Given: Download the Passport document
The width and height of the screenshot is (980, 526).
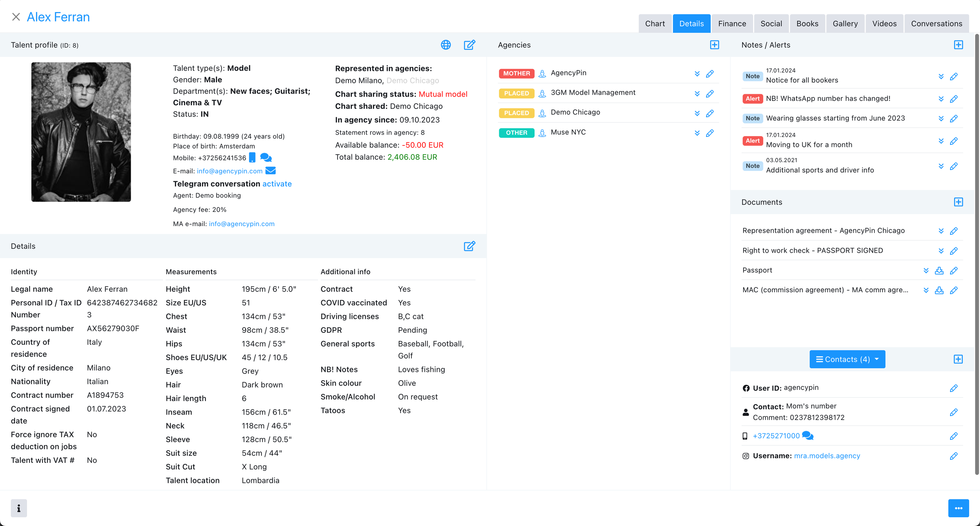Looking at the screenshot, I should [939, 270].
